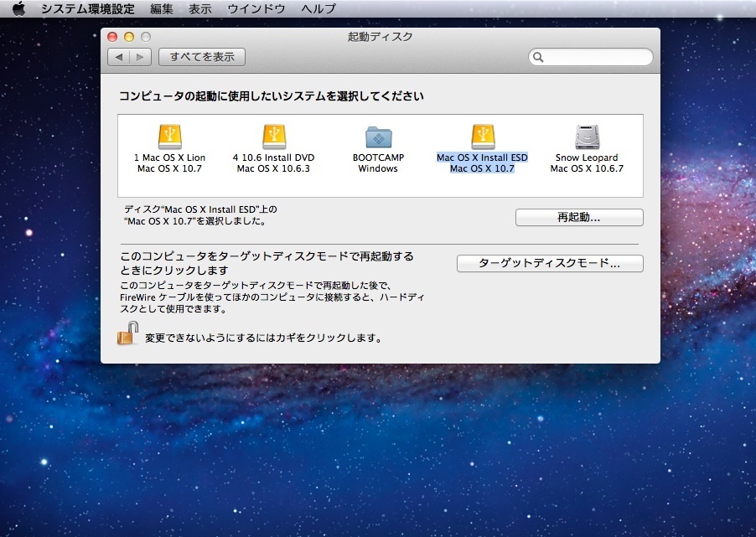This screenshot has height=537, width=756.
Task: Click the magnifying glass in search field
Action: [x=539, y=58]
